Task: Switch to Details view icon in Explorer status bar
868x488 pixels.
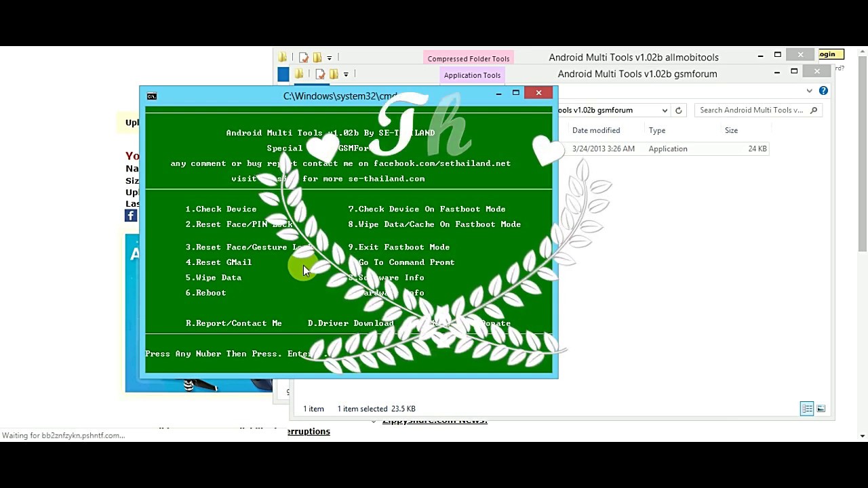Action: pos(807,408)
